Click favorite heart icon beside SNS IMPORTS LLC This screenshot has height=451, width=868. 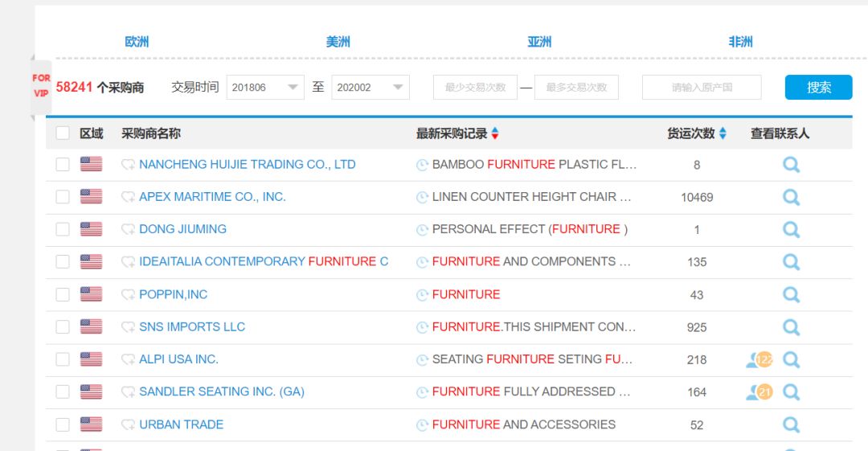click(x=128, y=327)
